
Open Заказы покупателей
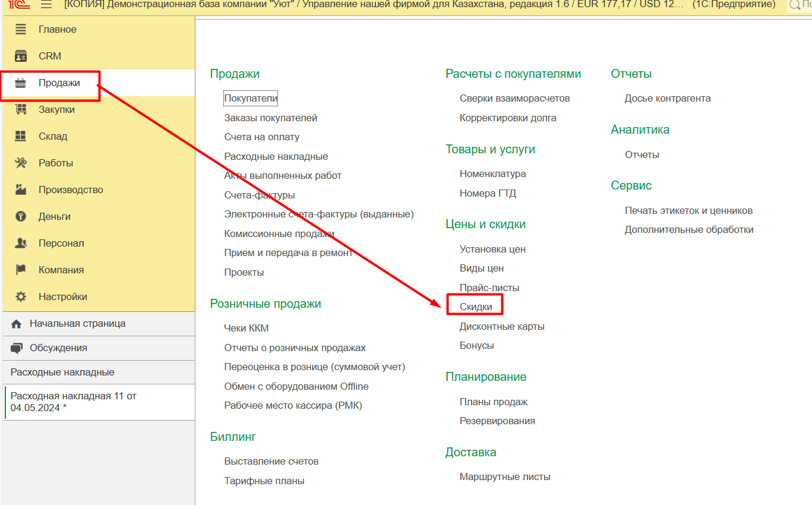270,118
